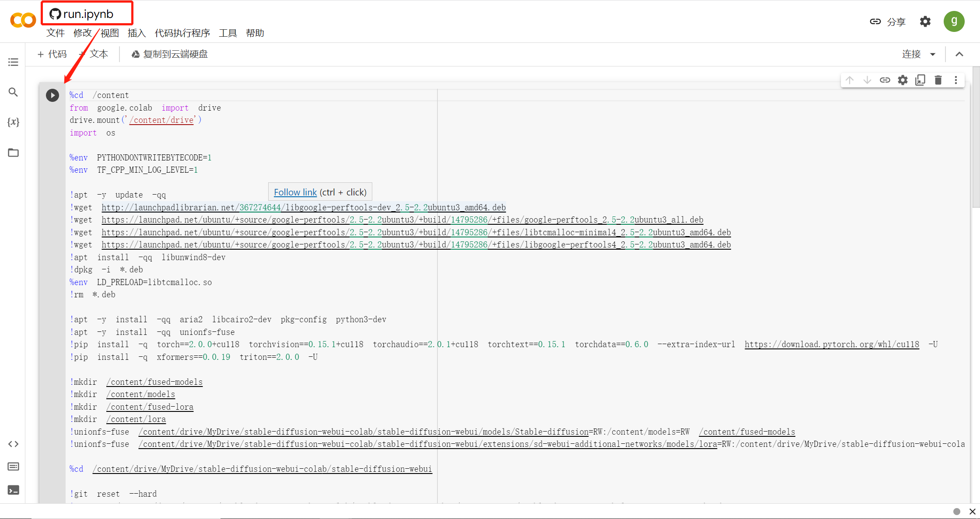Open the cell link icon
980x519 pixels.
pyautogui.click(x=885, y=80)
